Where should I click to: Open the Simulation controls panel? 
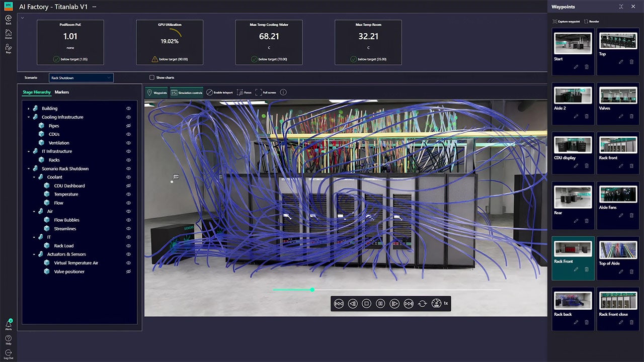(x=186, y=92)
